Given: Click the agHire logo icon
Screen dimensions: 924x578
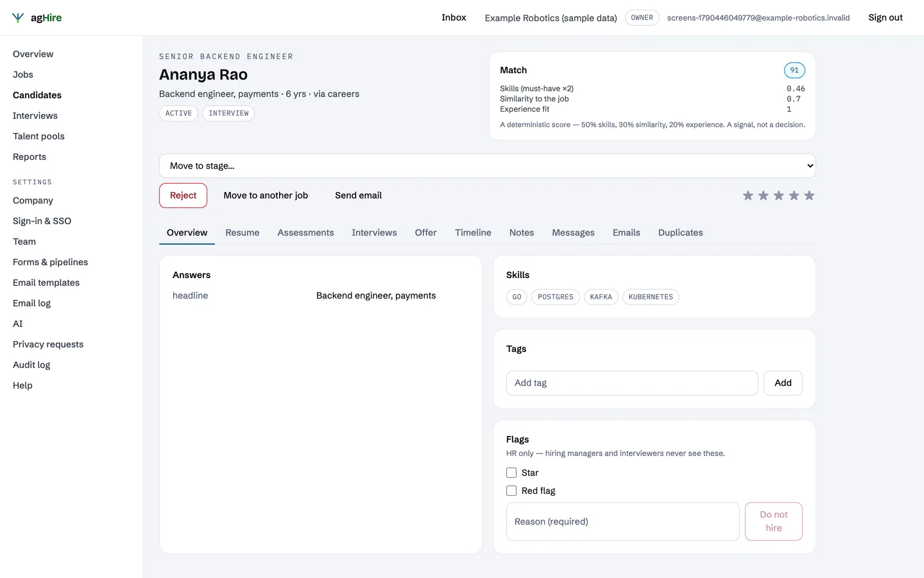Looking at the screenshot, I should click(18, 18).
